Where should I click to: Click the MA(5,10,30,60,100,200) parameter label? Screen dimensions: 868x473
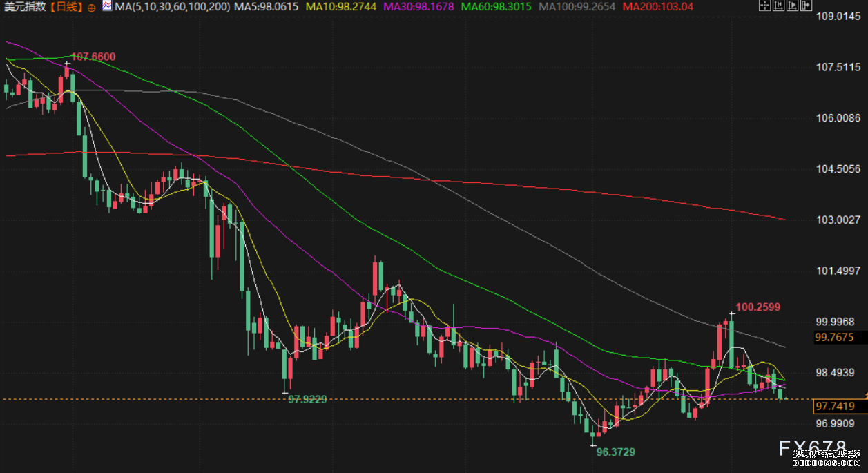pyautogui.click(x=172, y=7)
